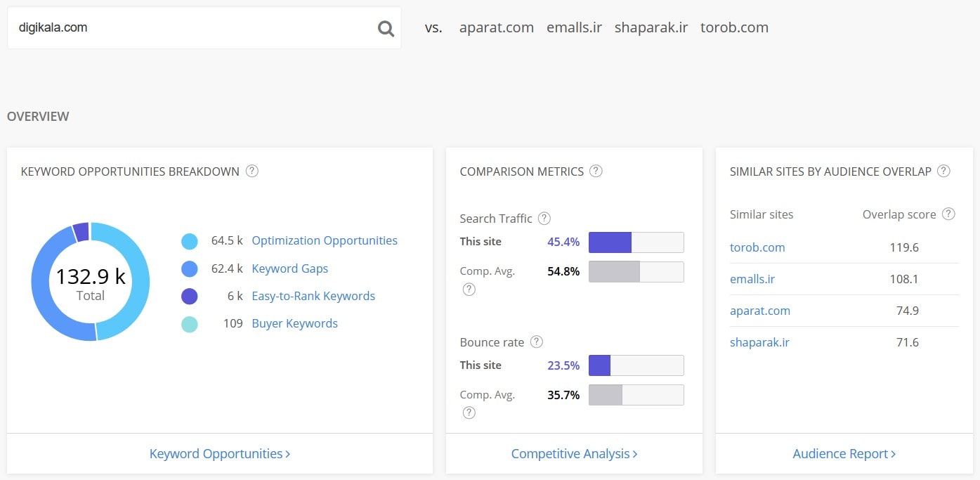The height and width of the screenshot is (480, 980).
Task: Click the purple Easy-to-Rank Keywords legend dot
Action: click(x=190, y=297)
